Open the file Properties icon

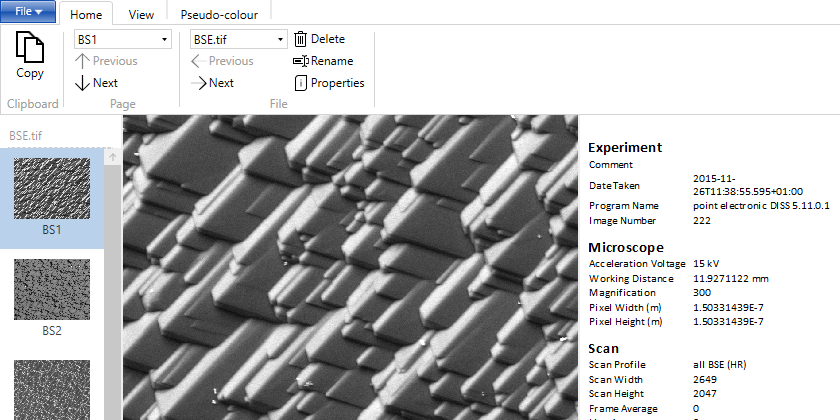pos(300,83)
